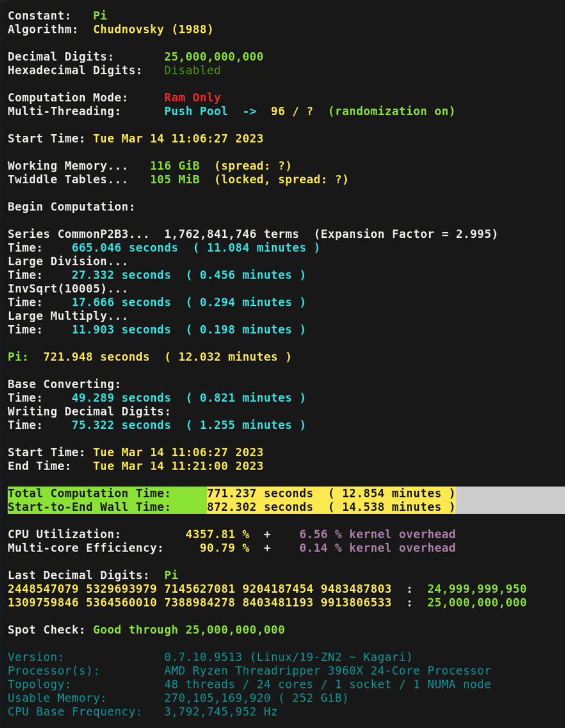Select the digit group '9913806533'
This screenshot has width=565, height=728.
pyautogui.click(x=356, y=602)
